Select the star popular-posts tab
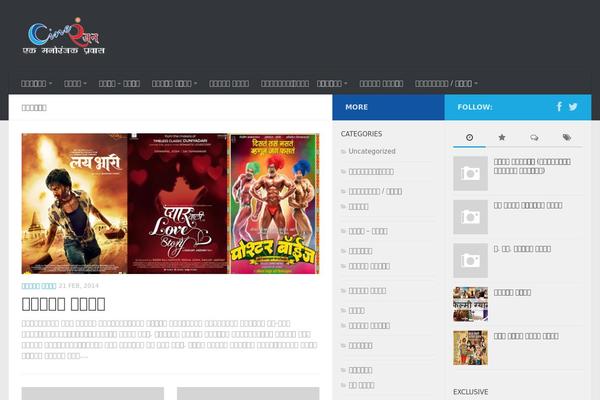Screen dimensions: 600x400 tap(501, 137)
